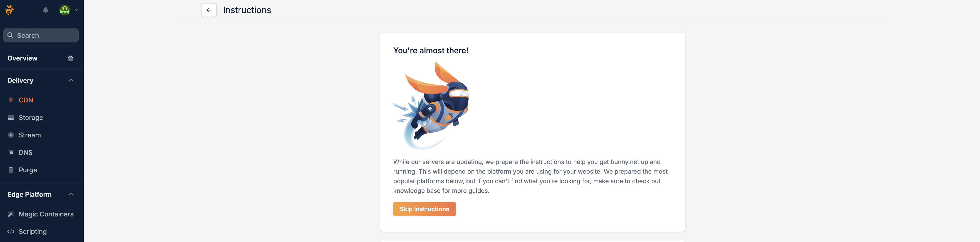Click the Skip Instructions button
The height and width of the screenshot is (242, 980).
click(x=425, y=209)
